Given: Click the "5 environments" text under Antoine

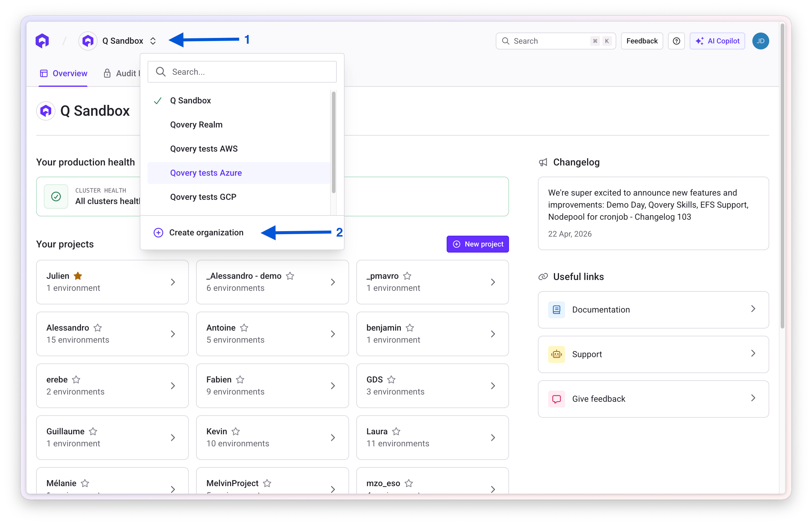Looking at the screenshot, I should [x=235, y=340].
